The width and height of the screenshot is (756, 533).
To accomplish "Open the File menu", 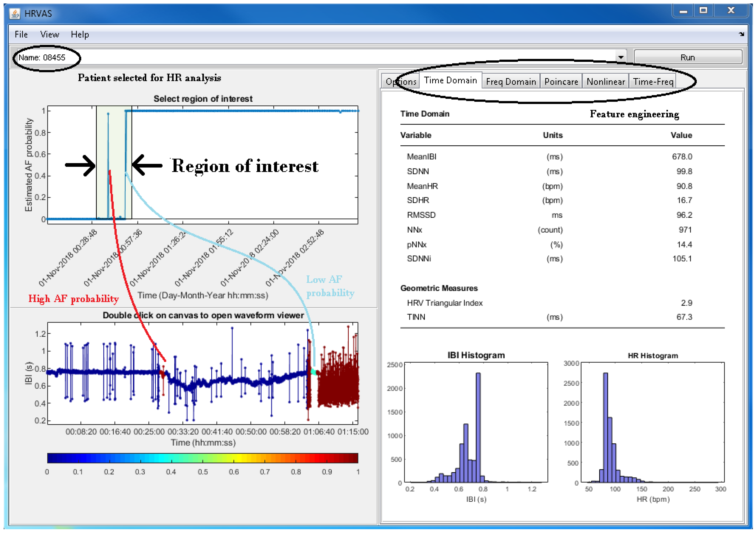I will [21, 34].
